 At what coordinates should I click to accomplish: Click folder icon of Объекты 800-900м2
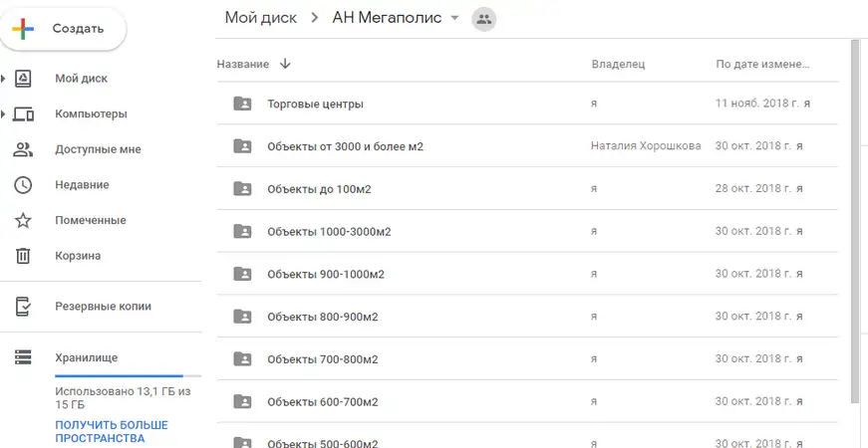pyautogui.click(x=242, y=317)
